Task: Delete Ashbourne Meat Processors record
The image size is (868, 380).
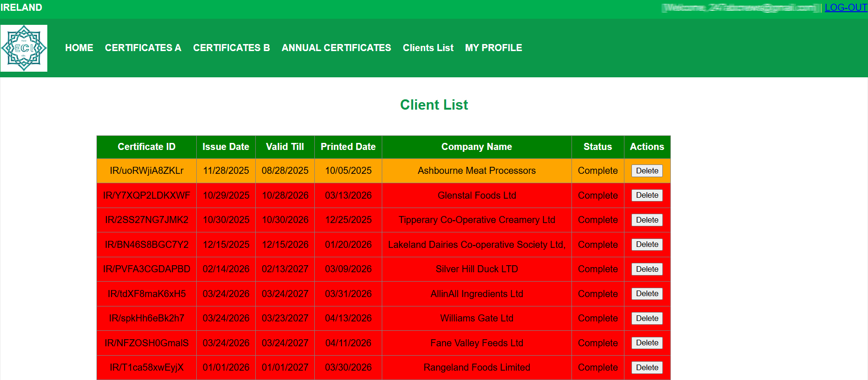Action: pyautogui.click(x=647, y=171)
